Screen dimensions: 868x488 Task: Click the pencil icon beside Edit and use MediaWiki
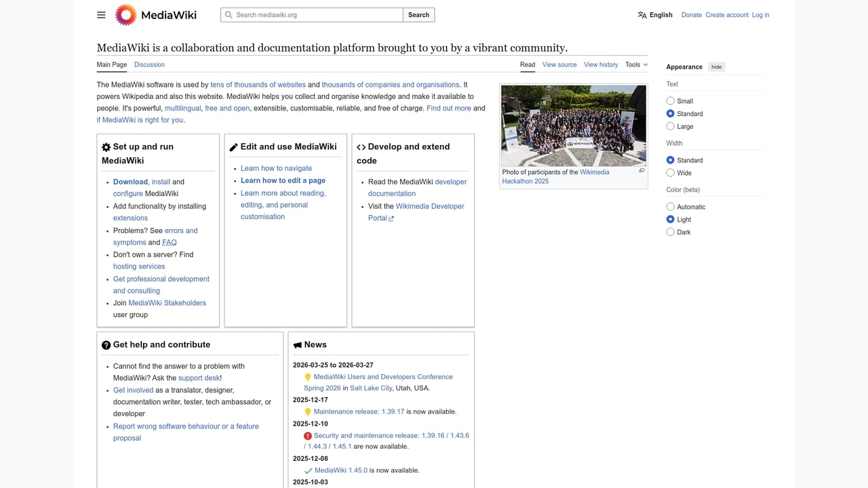[x=233, y=146]
